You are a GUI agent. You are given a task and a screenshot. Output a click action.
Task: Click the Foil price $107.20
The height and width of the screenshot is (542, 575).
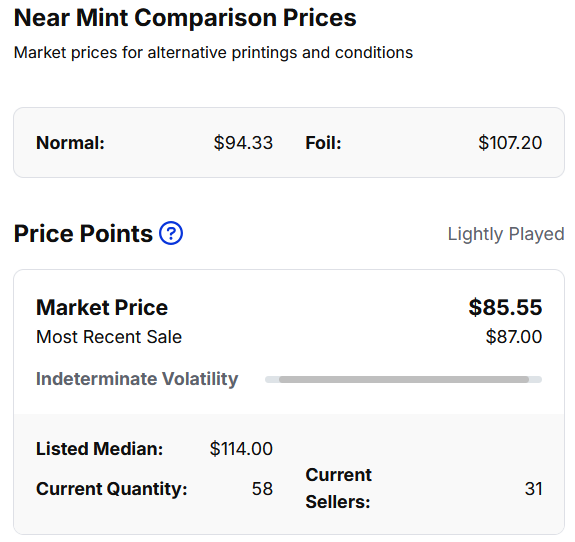[510, 143]
